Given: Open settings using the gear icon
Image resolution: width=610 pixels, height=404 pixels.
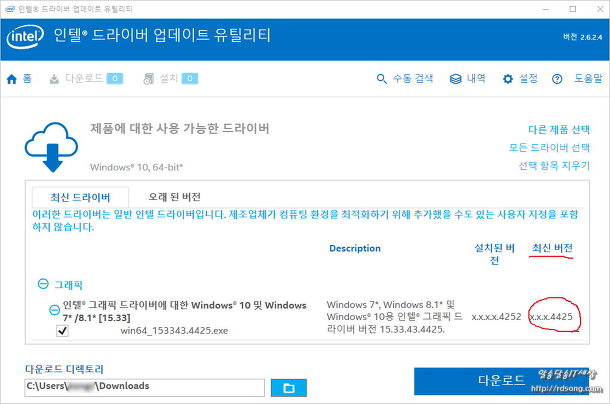Looking at the screenshot, I should click(x=508, y=78).
